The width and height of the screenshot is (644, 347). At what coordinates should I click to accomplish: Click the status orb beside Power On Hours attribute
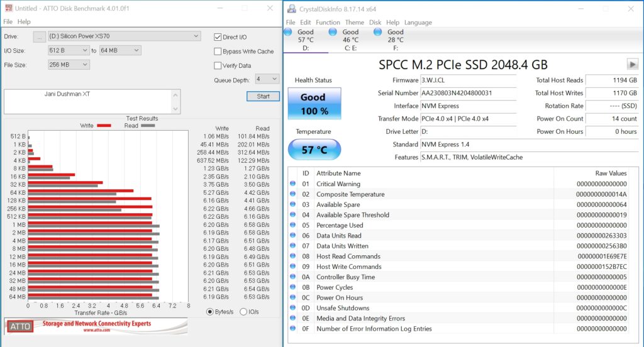(x=293, y=297)
